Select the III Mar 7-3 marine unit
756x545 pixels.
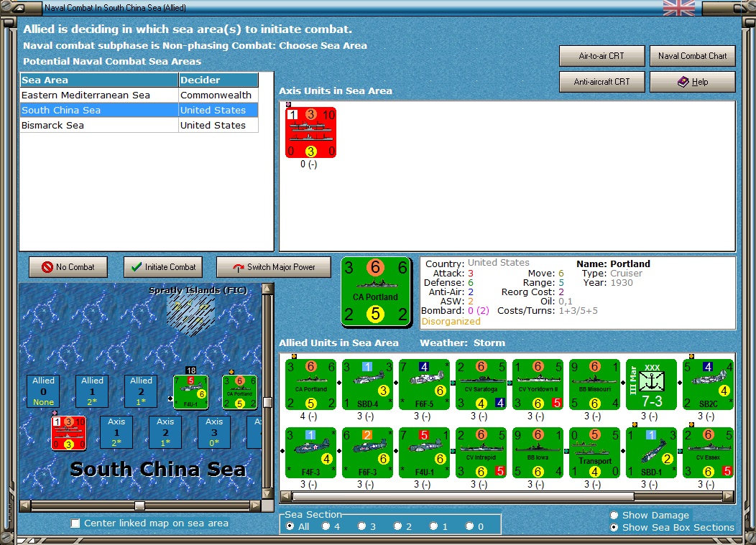(651, 385)
